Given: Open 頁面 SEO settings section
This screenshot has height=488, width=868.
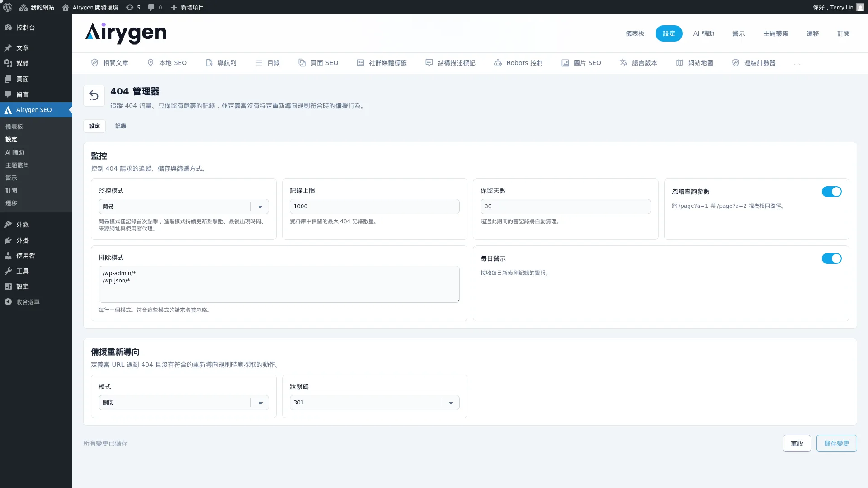Looking at the screenshot, I should tap(318, 63).
